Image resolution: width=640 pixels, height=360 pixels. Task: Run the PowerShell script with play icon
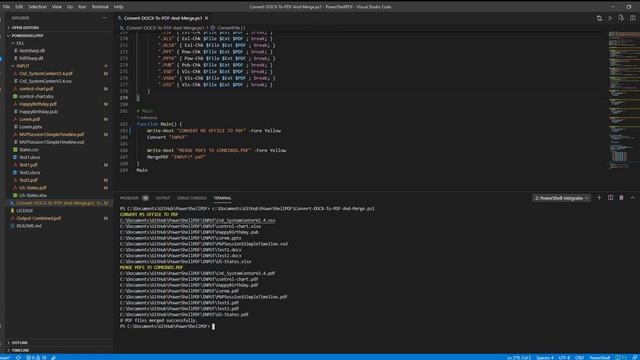tap(610, 18)
